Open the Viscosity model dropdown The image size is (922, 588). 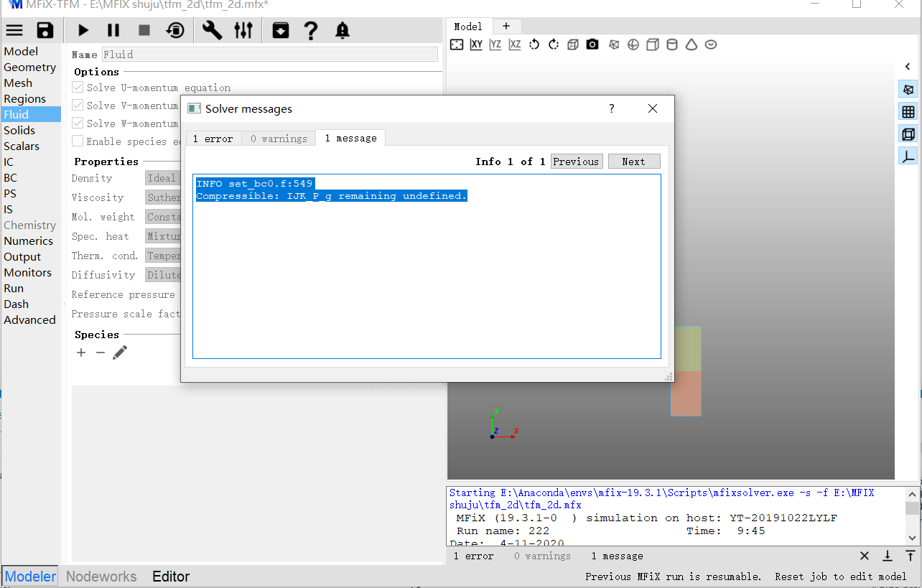(162, 197)
